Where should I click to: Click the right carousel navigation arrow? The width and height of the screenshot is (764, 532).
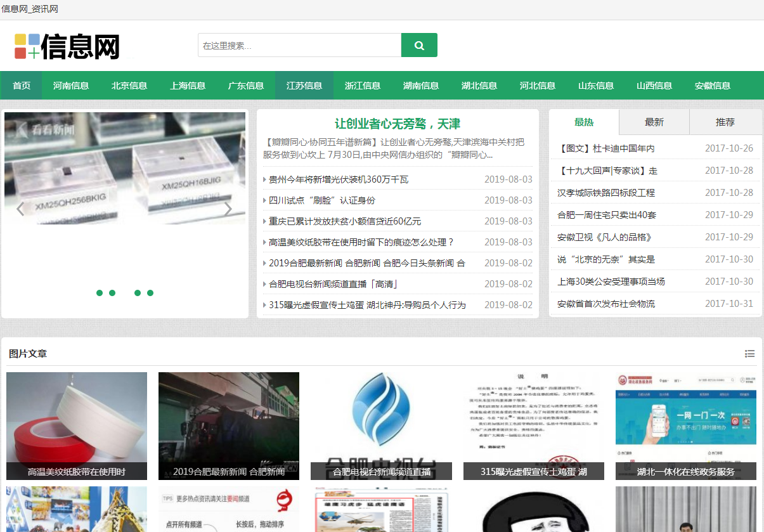pos(228,209)
